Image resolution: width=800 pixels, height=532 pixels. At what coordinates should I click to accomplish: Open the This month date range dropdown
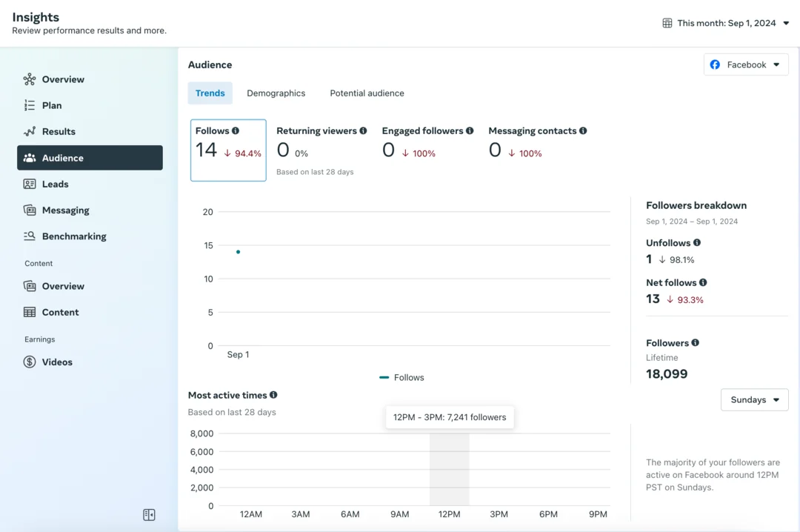click(x=726, y=23)
